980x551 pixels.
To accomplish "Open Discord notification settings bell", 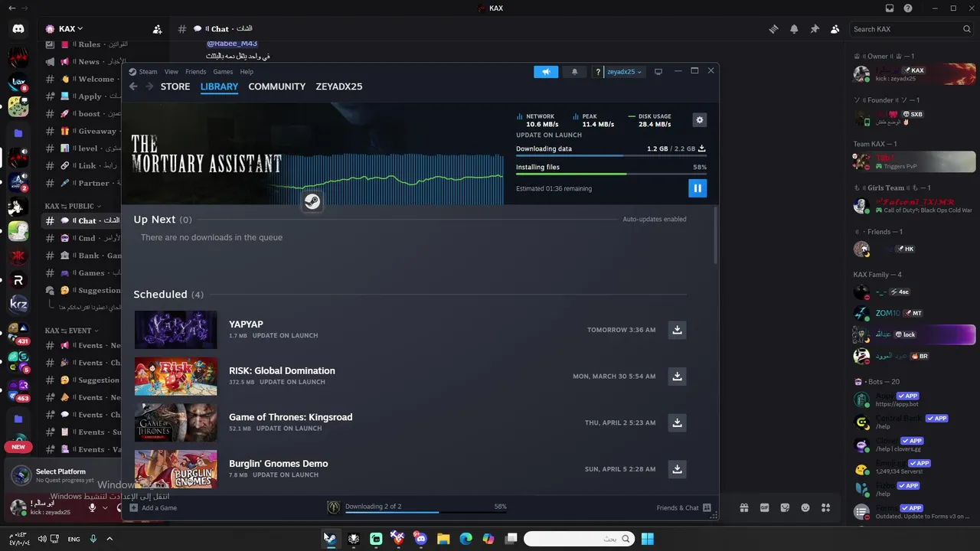I will [x=794, y=29].
